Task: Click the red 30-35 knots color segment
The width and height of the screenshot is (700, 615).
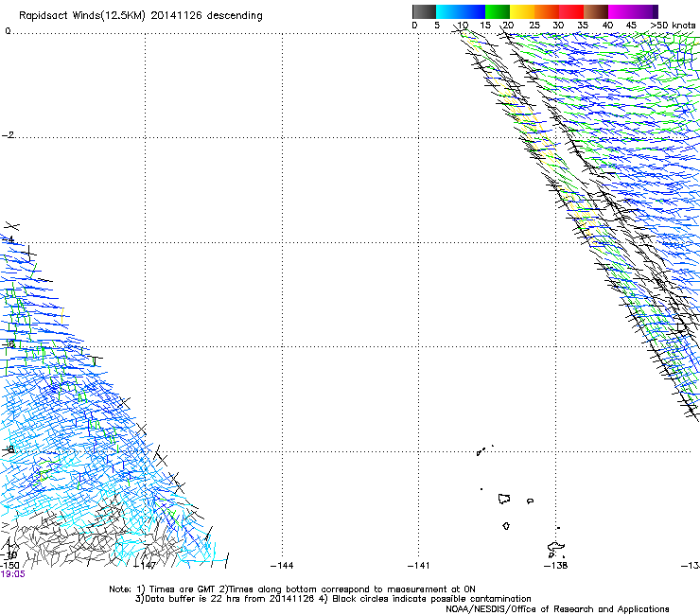Action: pyautogui.click(x=571, y=11)
